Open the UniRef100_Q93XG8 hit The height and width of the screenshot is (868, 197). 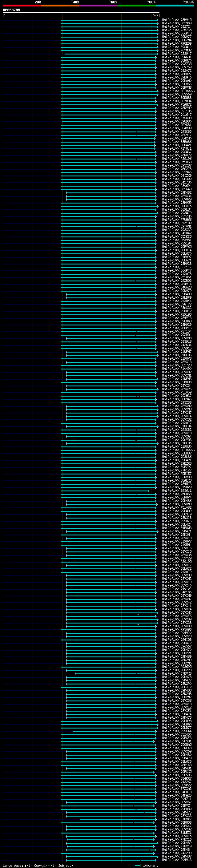[177, 402]
